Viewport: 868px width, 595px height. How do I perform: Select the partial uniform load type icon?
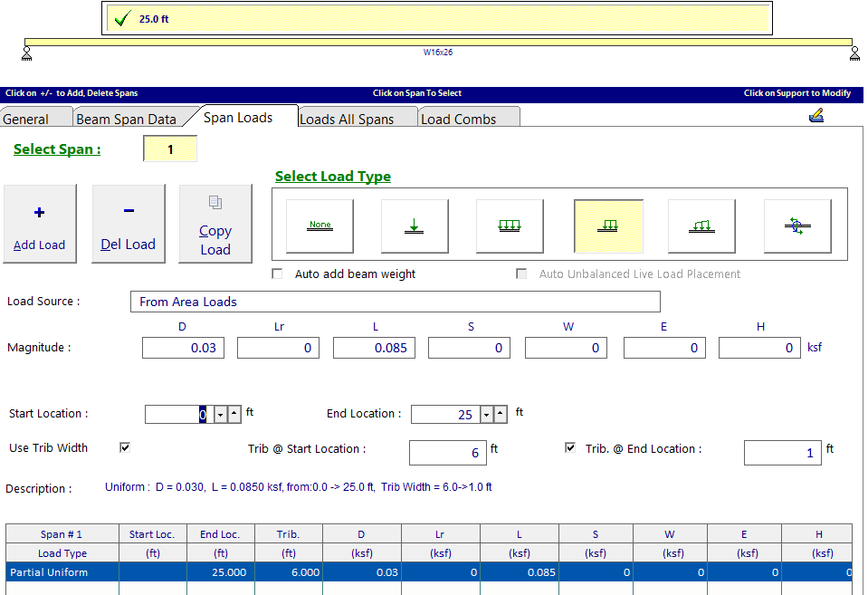(608, 226)
